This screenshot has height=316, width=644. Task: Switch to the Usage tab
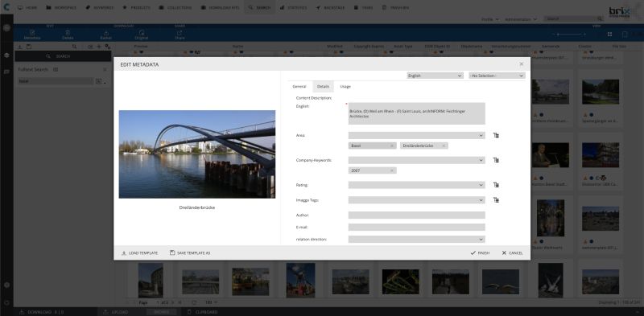click(x=345, y=87)
